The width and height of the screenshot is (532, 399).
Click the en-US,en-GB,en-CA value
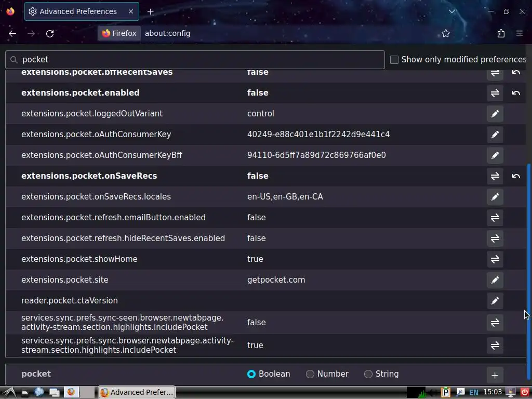click(285, 197)
